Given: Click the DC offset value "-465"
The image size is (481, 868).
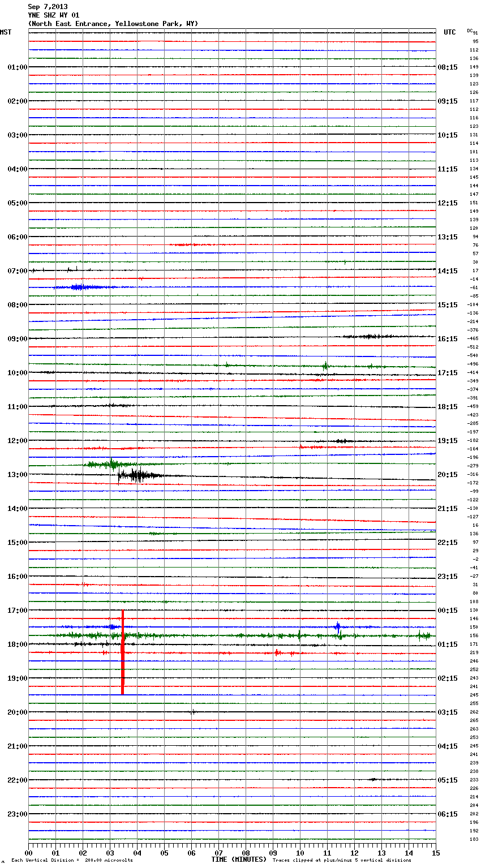Looking at the screenshot, I should point(473,338).
